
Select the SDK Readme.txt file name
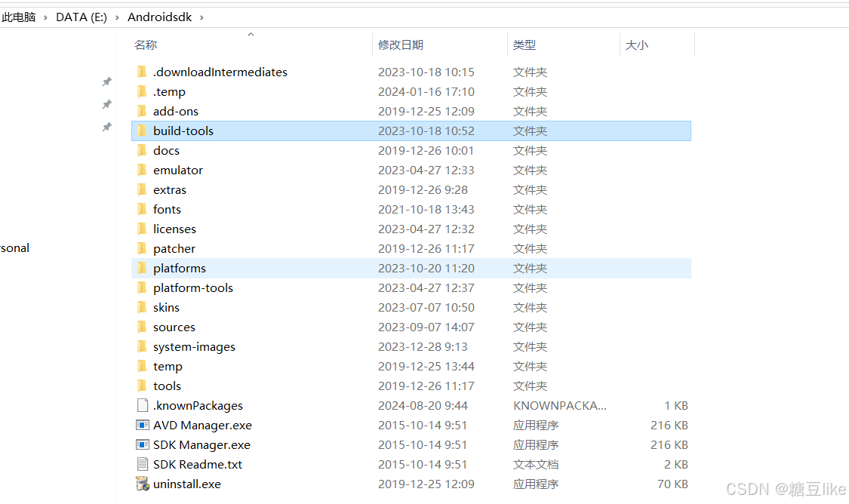pyautogui.click(x=198, y=465)
